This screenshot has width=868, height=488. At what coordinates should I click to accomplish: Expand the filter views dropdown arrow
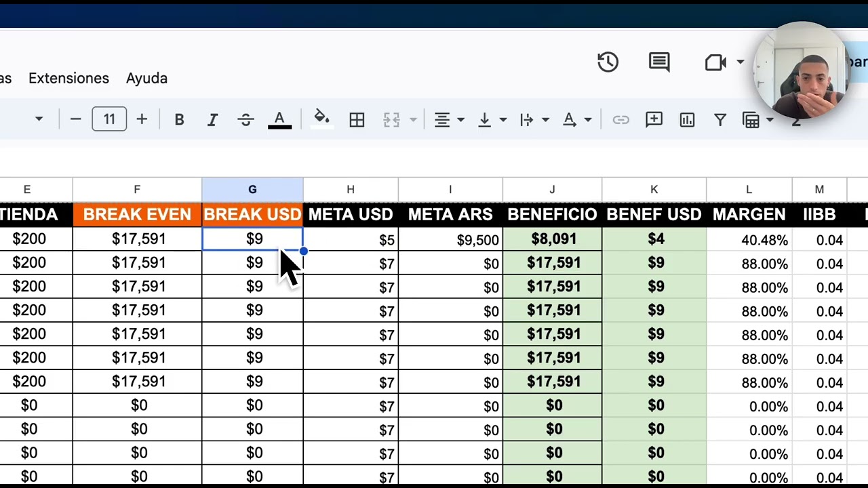pyautogui.click(x=770, y=120)
